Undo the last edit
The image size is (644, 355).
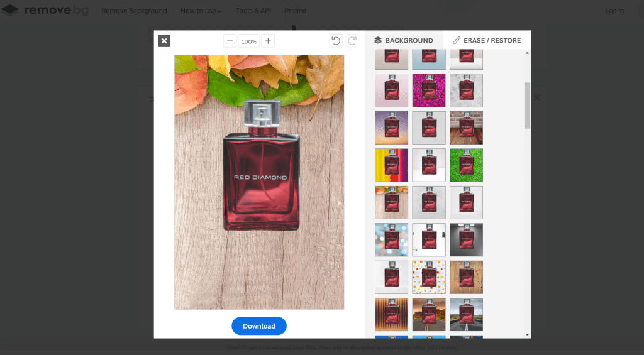[x=336, y=41]
